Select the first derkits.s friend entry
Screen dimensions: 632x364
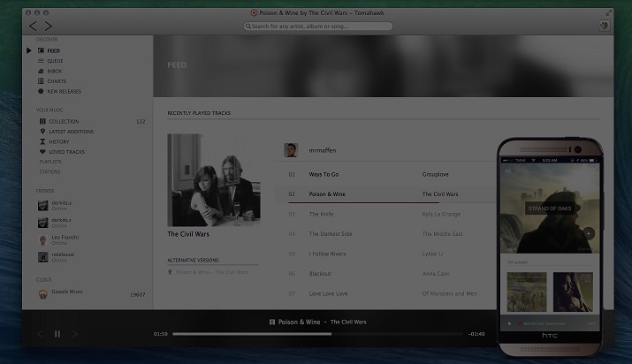click(x=55, y=205)
